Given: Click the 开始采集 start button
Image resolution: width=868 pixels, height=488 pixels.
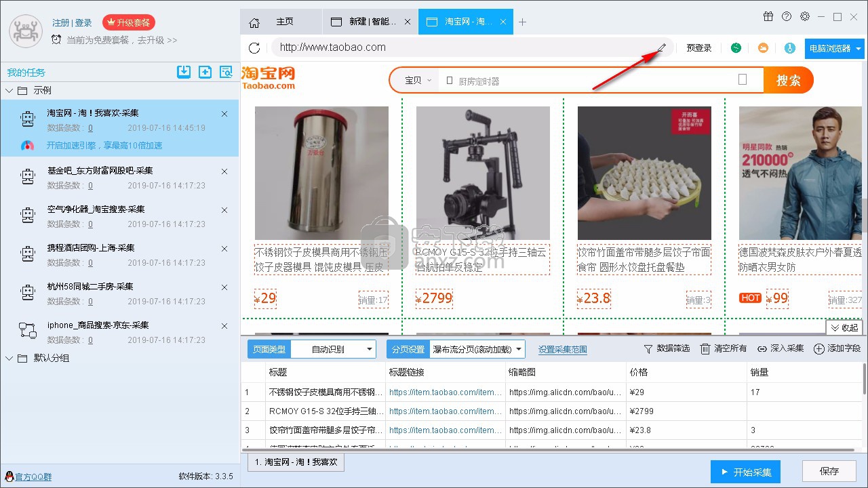Looking at the screenshot, I should [x=745, y=472].
